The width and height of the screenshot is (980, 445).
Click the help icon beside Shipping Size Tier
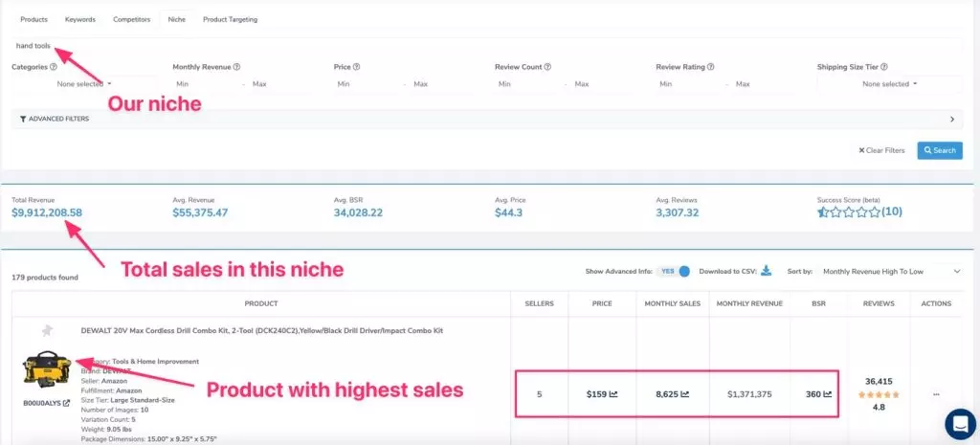pyautogui.click(x=883, y=67)
